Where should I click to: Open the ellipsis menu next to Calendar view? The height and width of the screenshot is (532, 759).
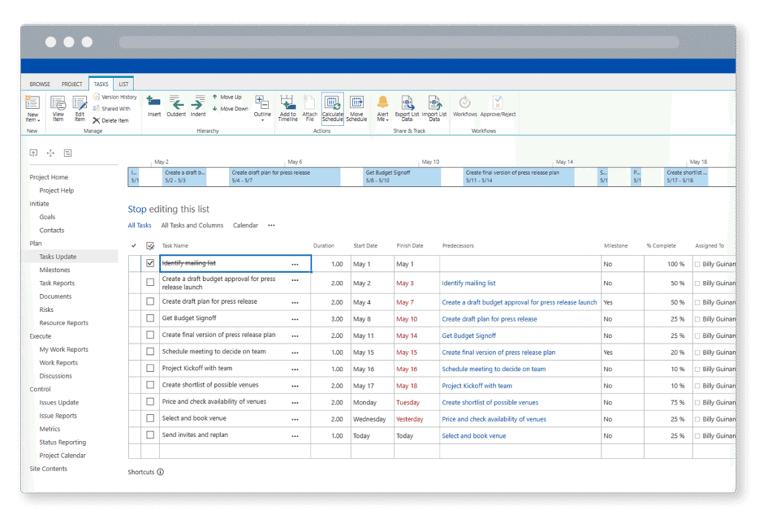point(271,225)
